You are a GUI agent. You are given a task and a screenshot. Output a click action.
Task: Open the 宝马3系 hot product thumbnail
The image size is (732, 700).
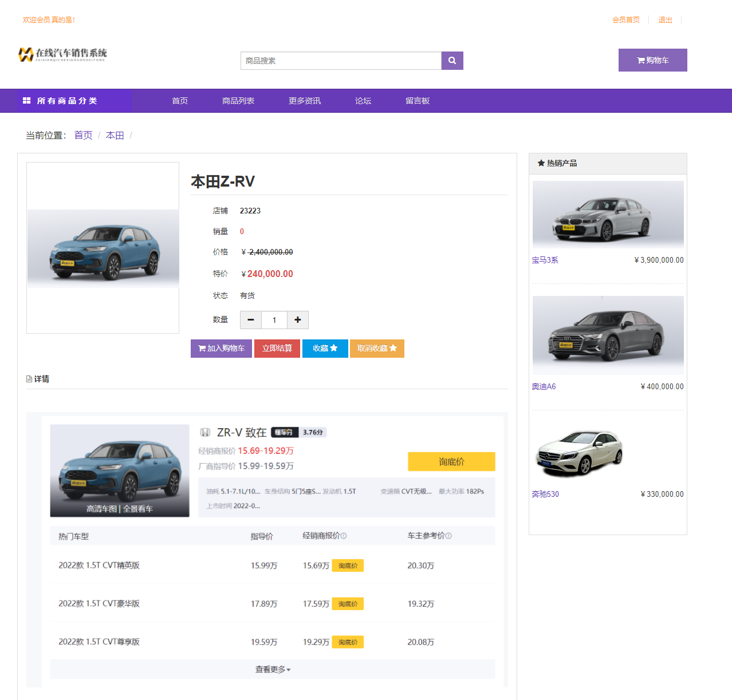coord(608,214)
